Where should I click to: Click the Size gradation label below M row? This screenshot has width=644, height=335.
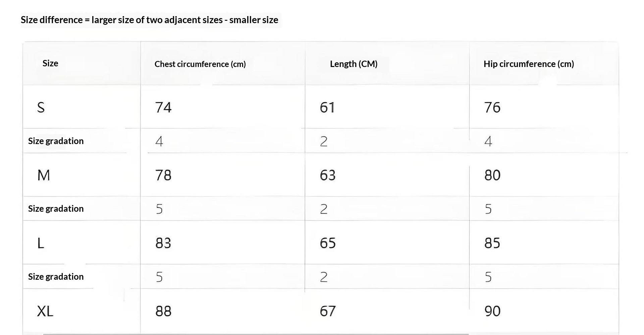tap(56, 209)
